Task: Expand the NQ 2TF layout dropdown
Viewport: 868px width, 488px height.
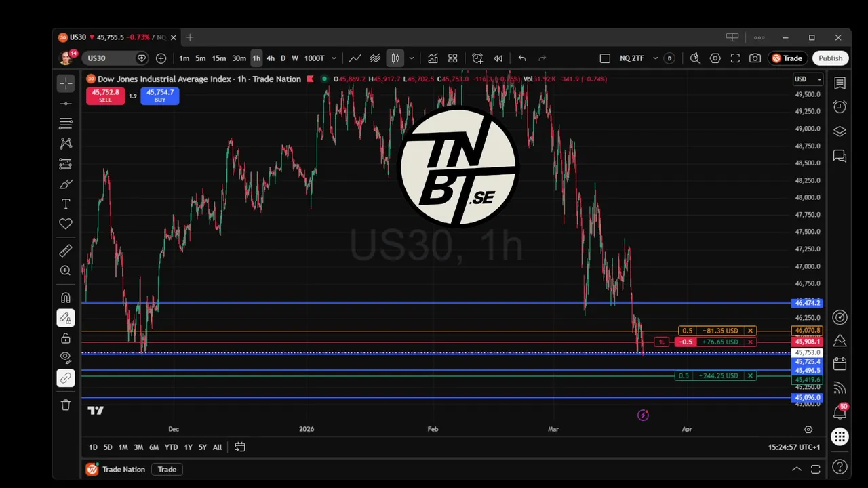Action: [655, 58]
